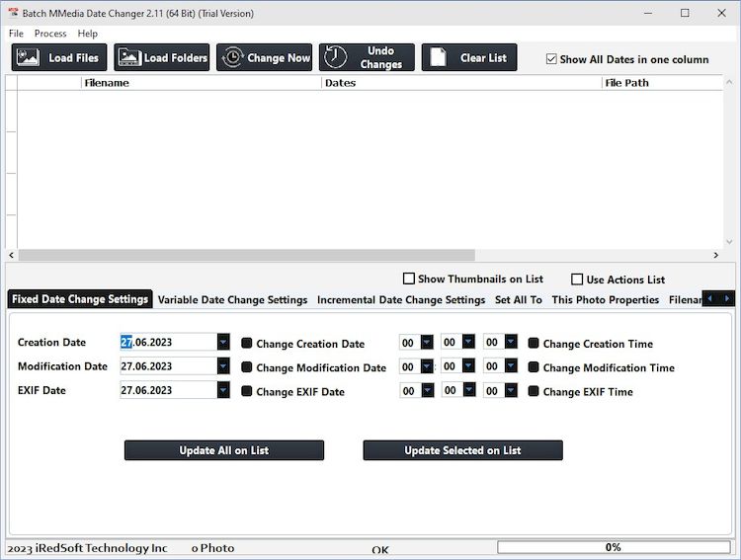
Task: Switch to Variable Date Change Settings tab
Action: [232, 299]
